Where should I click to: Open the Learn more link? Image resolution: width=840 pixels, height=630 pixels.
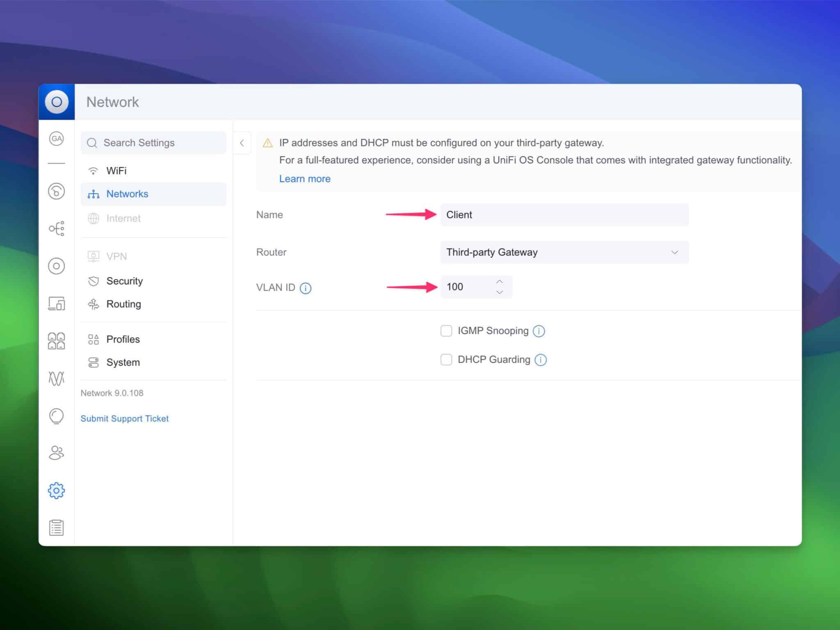(304, 178)
